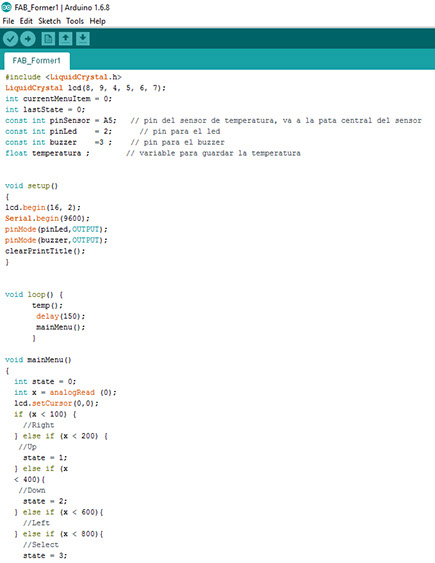Screen dimensions: 435x563
Task: Click the 'void loop() {' line
Action: (34, 295)
